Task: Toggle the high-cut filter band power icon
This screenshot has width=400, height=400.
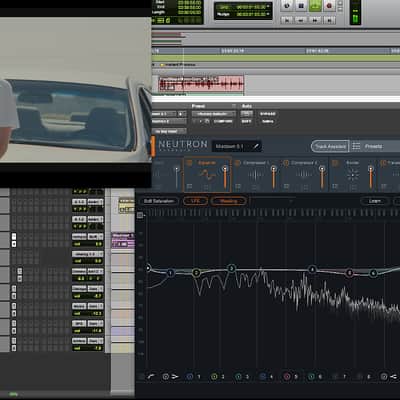Action: tap(384, 377)
